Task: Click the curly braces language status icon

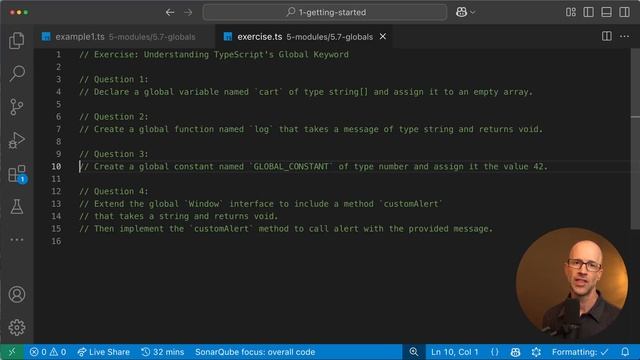Action: (495, 352)
